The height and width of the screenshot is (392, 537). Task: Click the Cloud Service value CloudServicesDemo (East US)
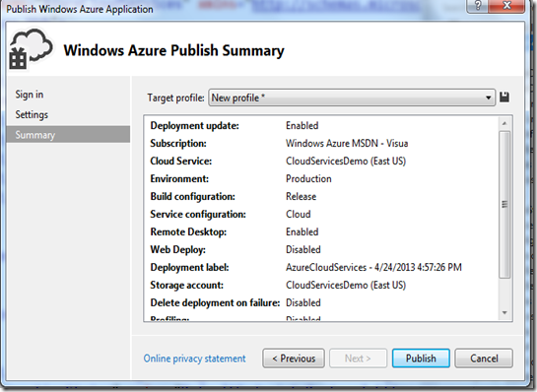(x=346, y=161)
